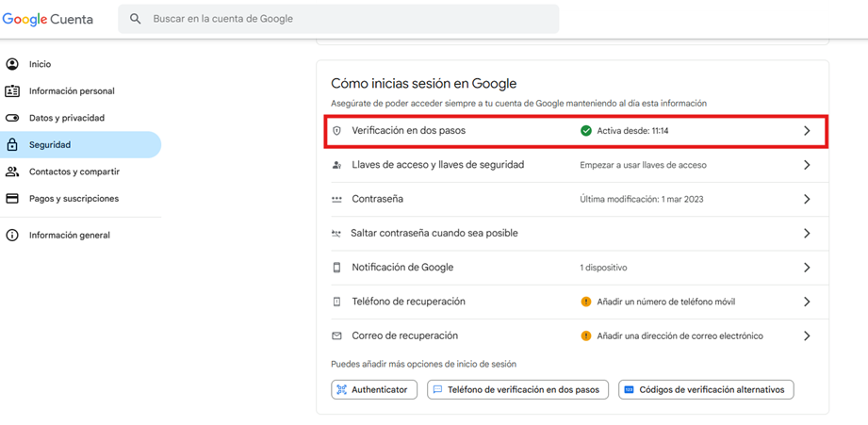This screenshot has width=868, height=425.
Task: Click 'Añadir un número de teléfono móvil' text
Action: pos(666,302)
